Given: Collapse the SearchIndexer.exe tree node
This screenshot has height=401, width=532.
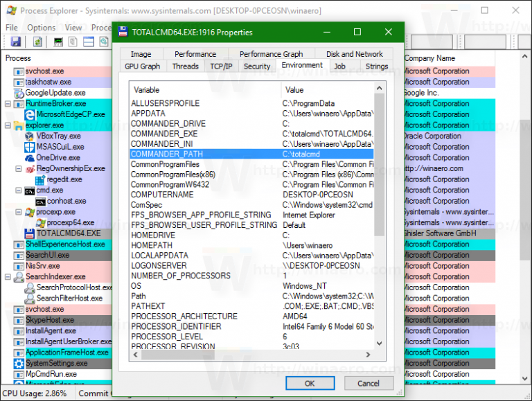Looking at the screenshot, I should click(x=8, y=277).
